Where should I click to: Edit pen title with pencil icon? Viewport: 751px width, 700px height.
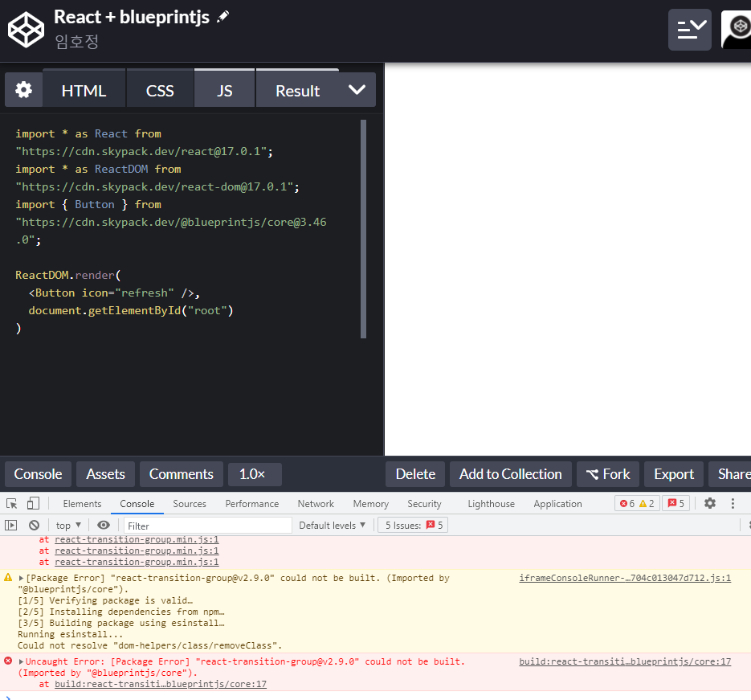point(222,17)
